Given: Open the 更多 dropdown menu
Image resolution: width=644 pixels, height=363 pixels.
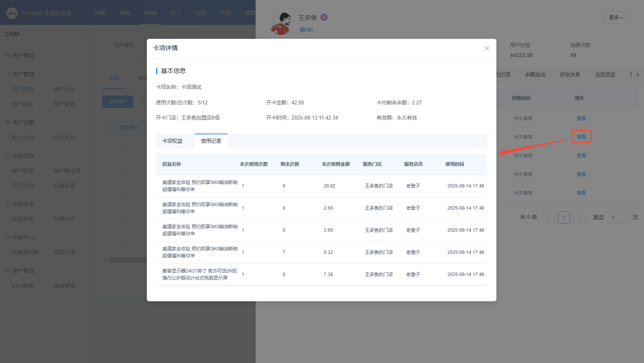Looking at the screenshot, I should tap(616, 17).
